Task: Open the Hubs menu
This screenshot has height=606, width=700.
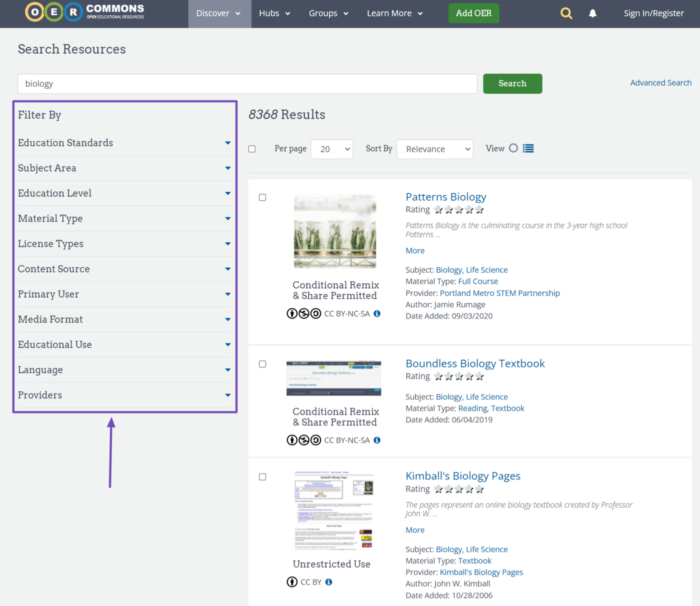Action: pyautogui.click(x=274, y=13)
